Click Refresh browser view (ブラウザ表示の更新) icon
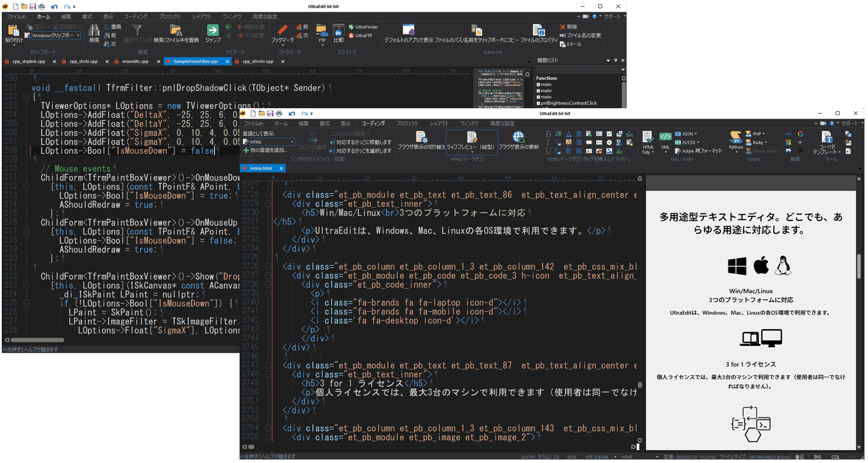Screen dimensions: 868x463 click(519, 137)
